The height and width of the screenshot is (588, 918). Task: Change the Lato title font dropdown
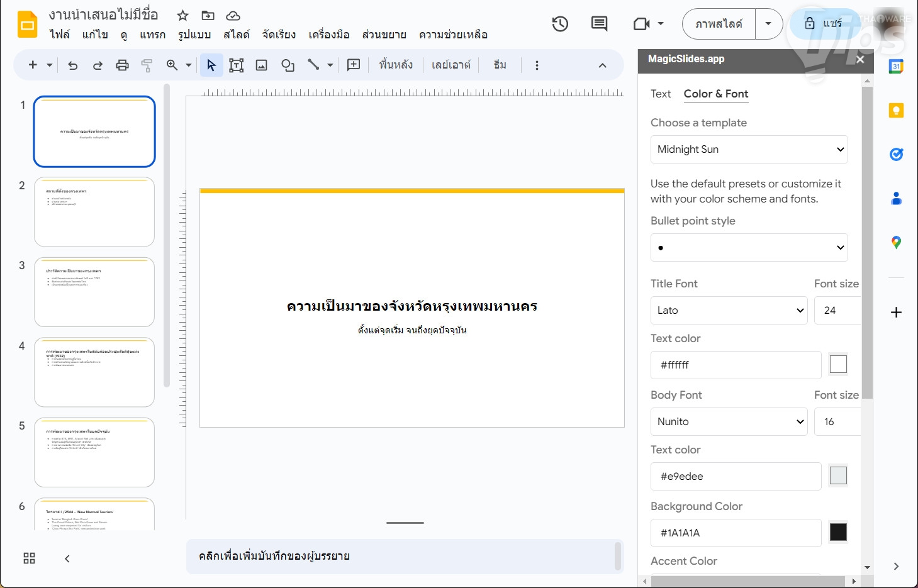[729, 311]
